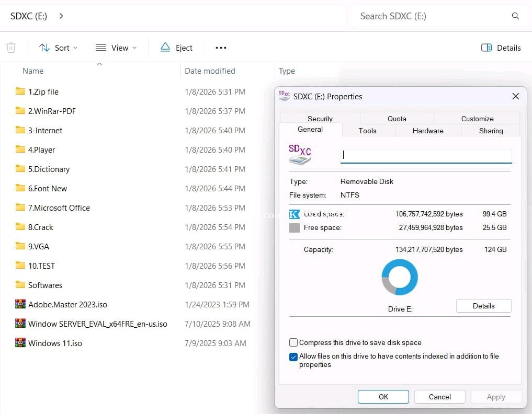Click the 8.Crack folder icon
Viewport: 532px width, 414px height.
(x=20, y=227)
